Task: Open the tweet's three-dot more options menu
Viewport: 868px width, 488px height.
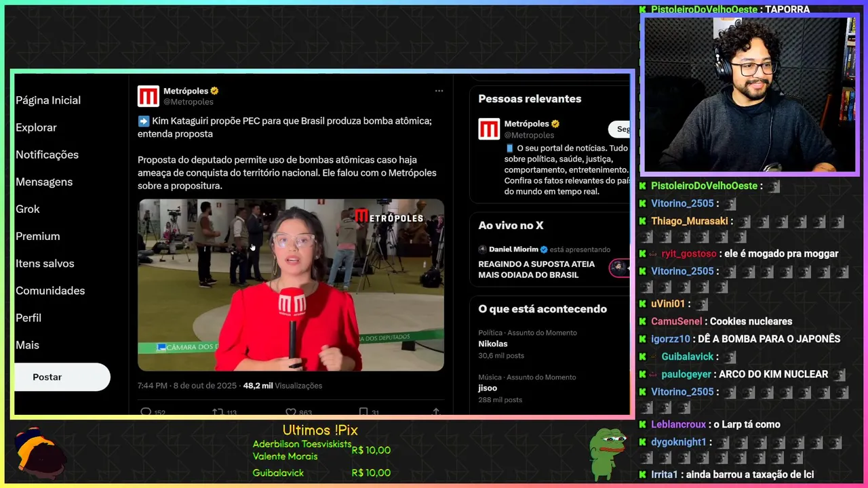Action: 439,91
